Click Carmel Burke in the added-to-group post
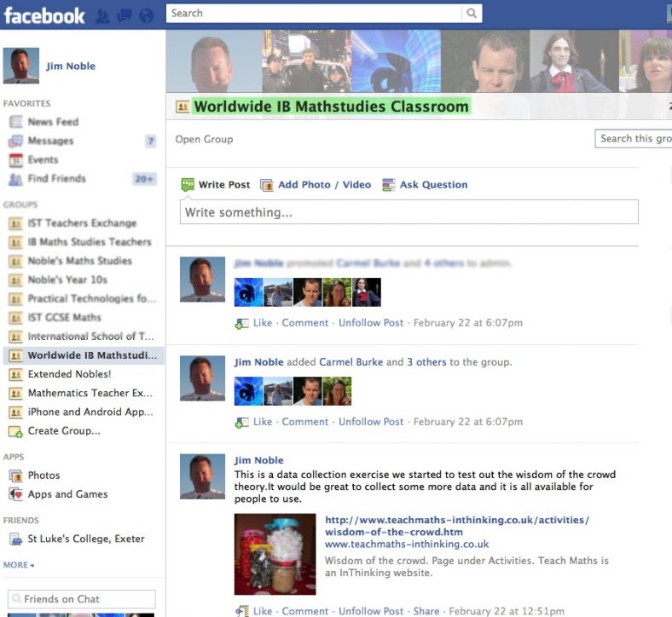Viewport: 672px width, 617px height. point(351,362)
